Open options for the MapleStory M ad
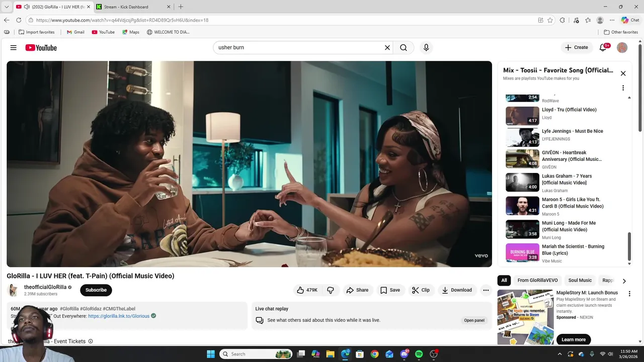 (x=629, y=294)
